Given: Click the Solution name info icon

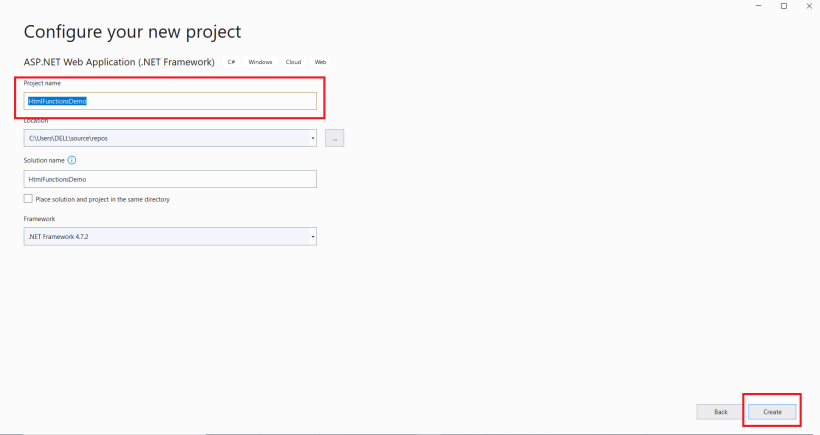Looking at the screenshot, I should click(x=72, y=160).
